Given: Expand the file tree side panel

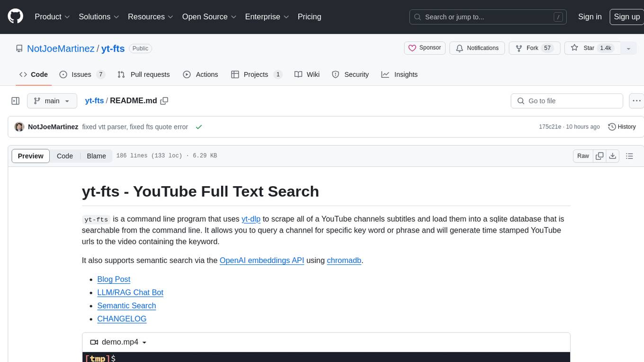Looking at the screenshot, I should [16, 101].
